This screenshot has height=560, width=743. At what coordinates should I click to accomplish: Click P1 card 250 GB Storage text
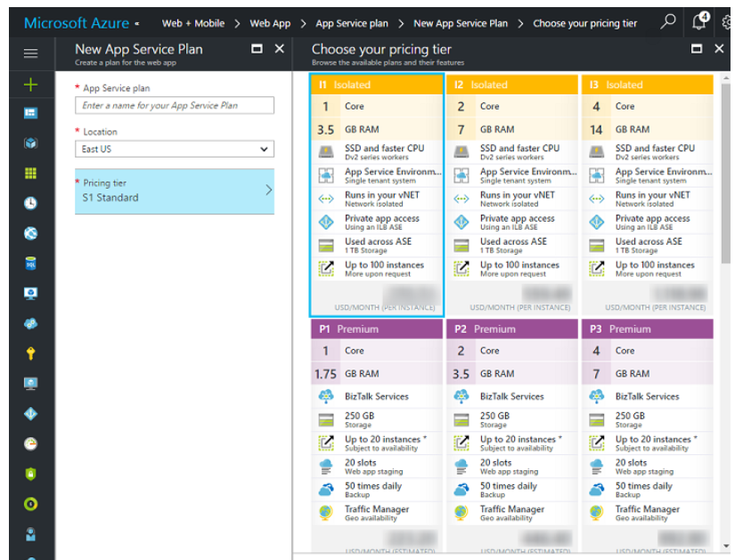(x=359, y=419)
